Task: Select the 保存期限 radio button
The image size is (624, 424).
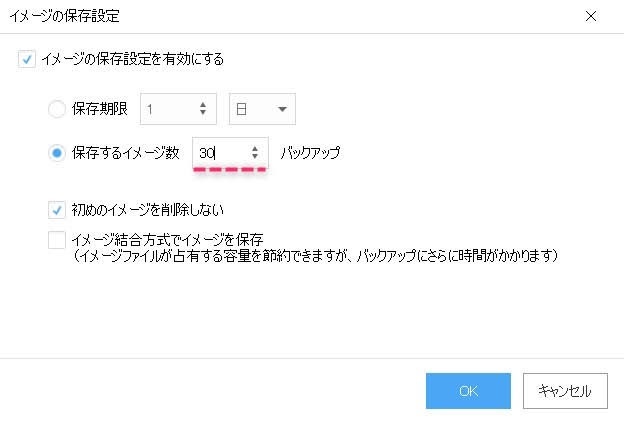Action: pyautogui.click(x=57, y=108)
